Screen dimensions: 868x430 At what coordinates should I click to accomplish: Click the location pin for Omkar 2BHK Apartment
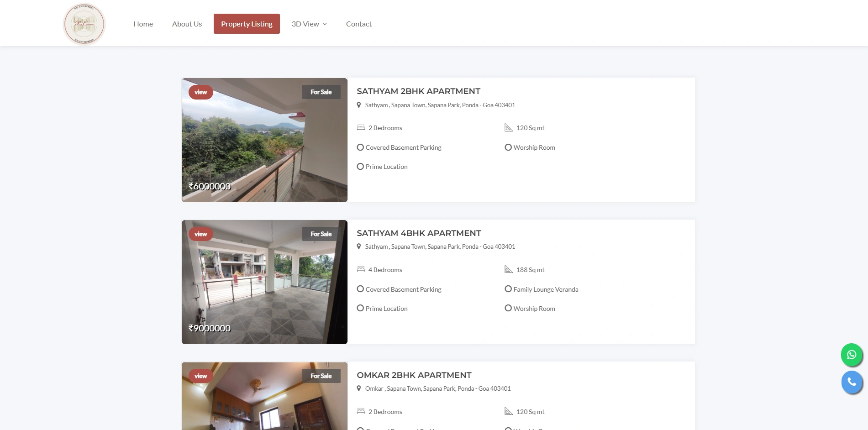360,388
